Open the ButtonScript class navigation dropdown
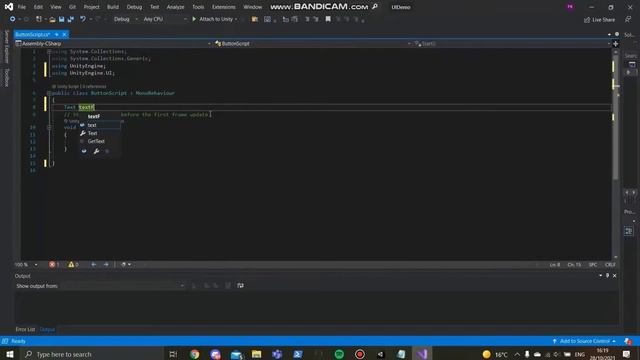Screen dimensions: 640x360 (x=312, y=44)
